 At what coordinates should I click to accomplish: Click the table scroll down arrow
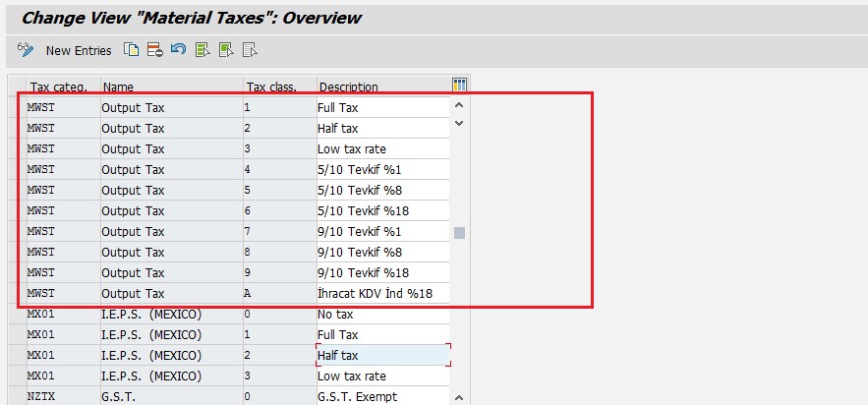click(x=459, y=123)
